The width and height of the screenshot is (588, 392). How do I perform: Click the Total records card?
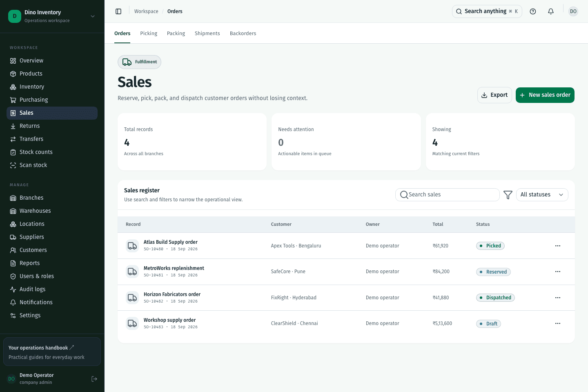tap(192, 142)
